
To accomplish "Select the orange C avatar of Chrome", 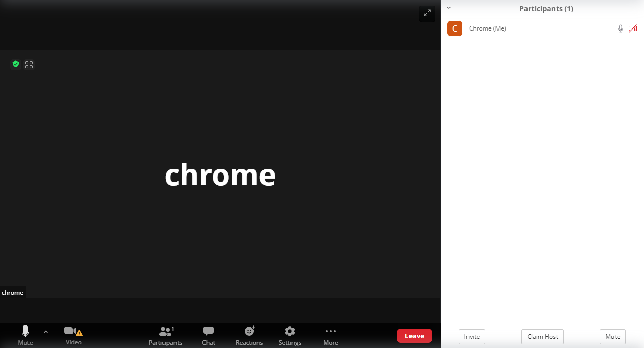I will (455, 28).
